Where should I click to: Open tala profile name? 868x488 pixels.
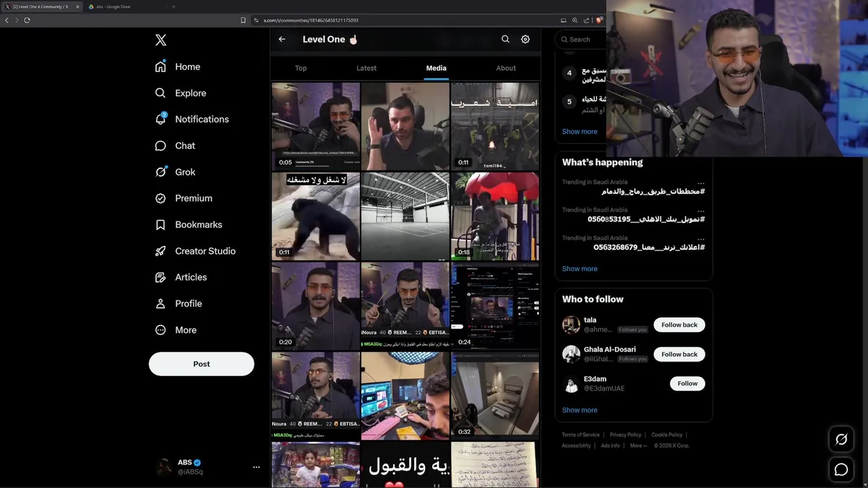(590, 320)
